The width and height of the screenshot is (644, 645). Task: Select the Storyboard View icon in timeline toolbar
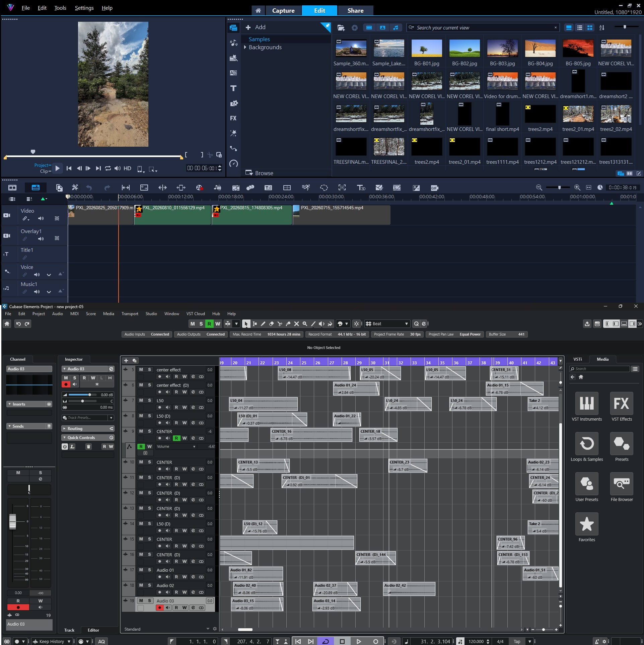[x=12, y=188]
